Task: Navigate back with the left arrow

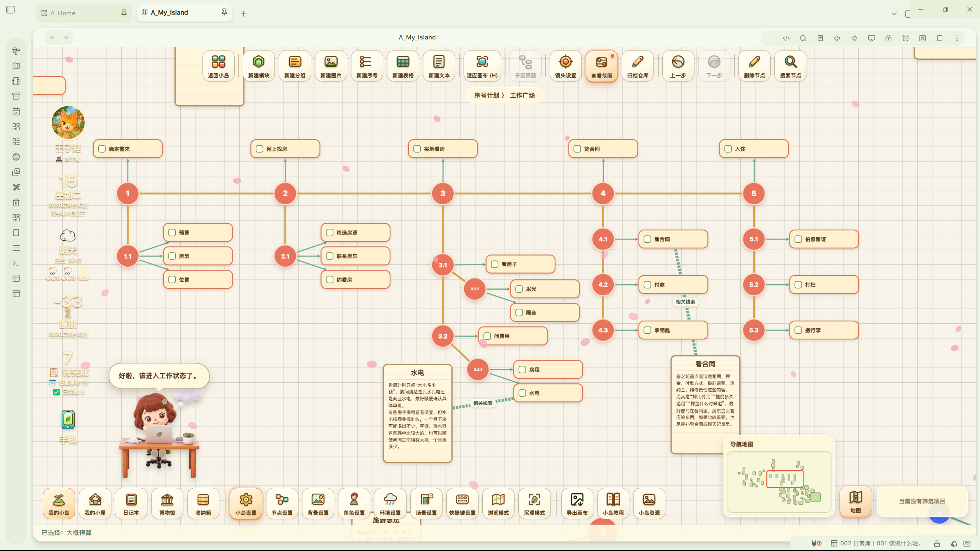Action: (52, 37)
